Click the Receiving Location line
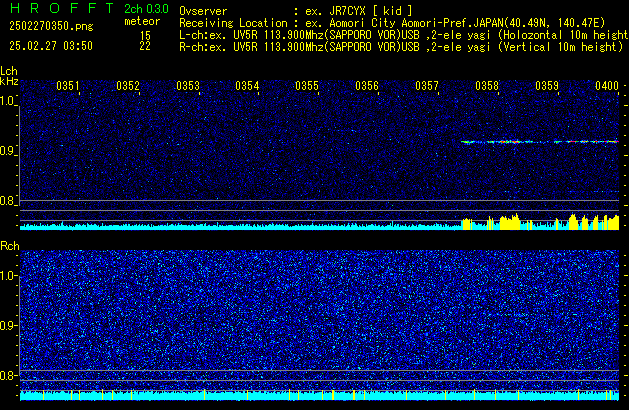The height and width of the screenshot is (410, 629). 392,23
